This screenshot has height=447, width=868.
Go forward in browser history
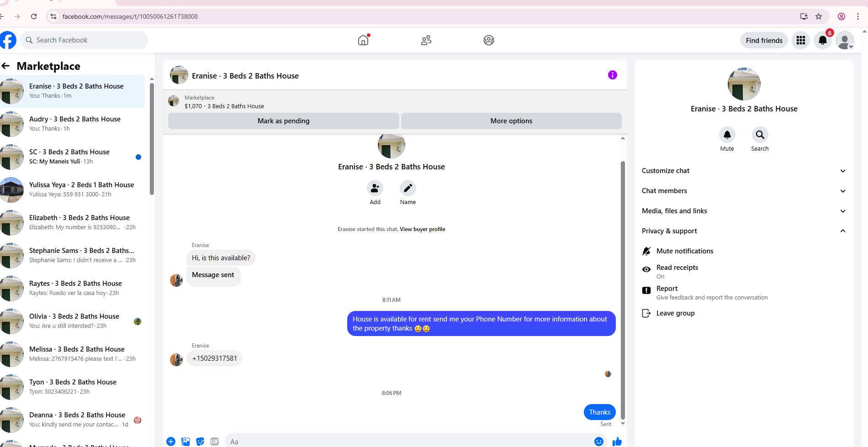17,16
